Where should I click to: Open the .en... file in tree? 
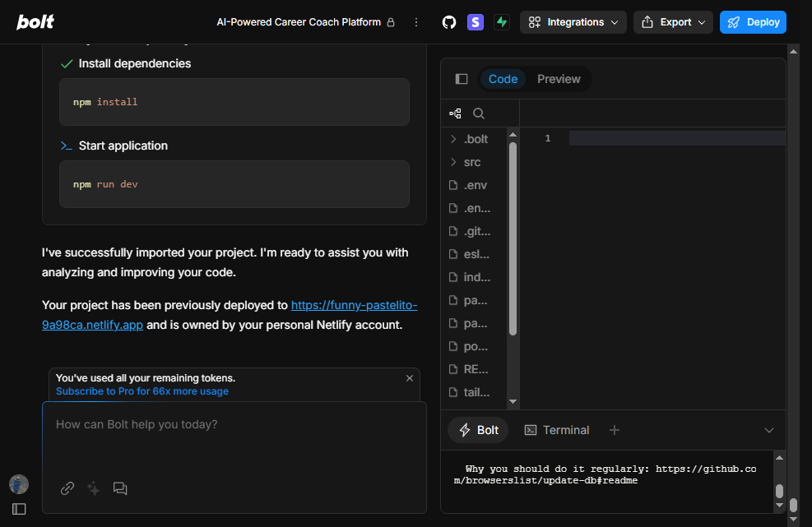pos(476,208)
